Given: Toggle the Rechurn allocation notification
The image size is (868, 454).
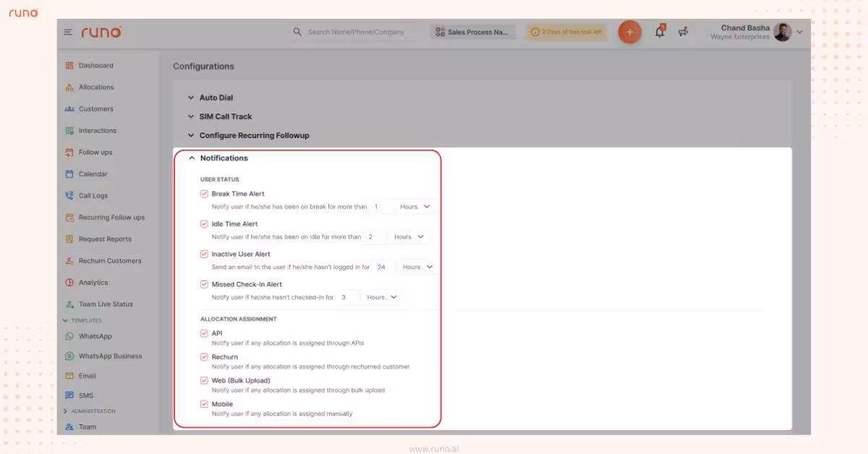Looking at the screenshot, I should click(x=204, y=356).
